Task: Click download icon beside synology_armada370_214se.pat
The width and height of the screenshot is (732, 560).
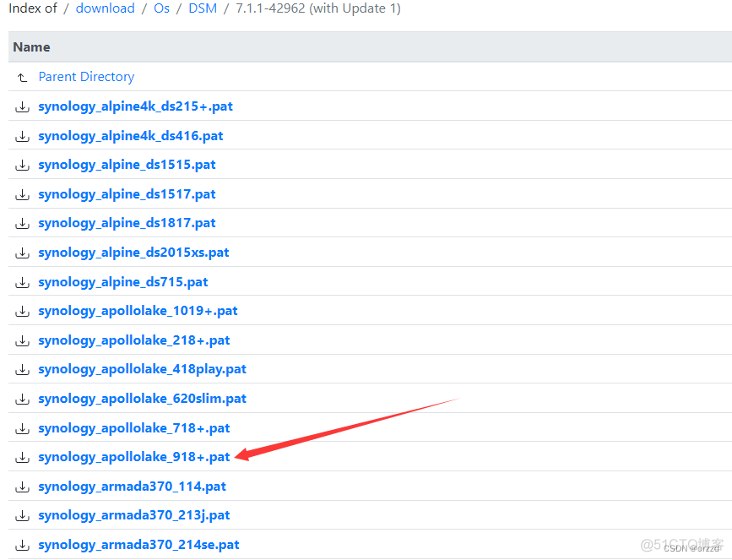Action: pyautogui.click(x=23, y=545)
